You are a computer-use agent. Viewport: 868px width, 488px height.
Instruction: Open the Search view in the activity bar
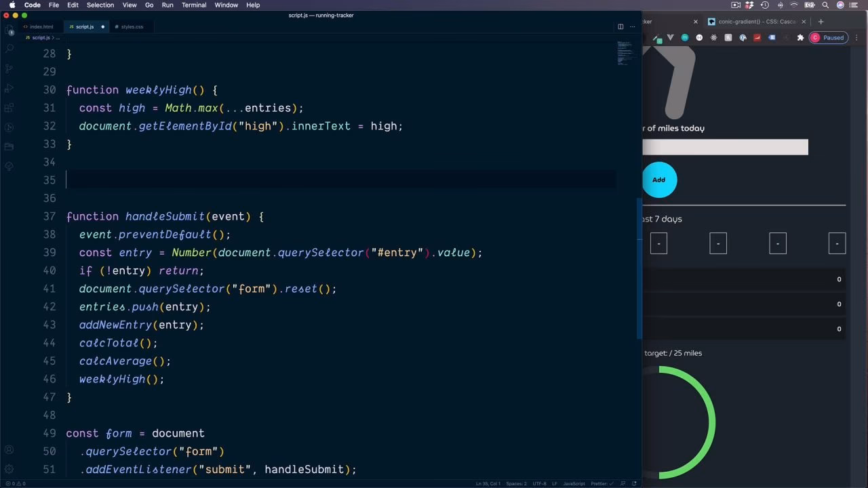tap(9, 49)
